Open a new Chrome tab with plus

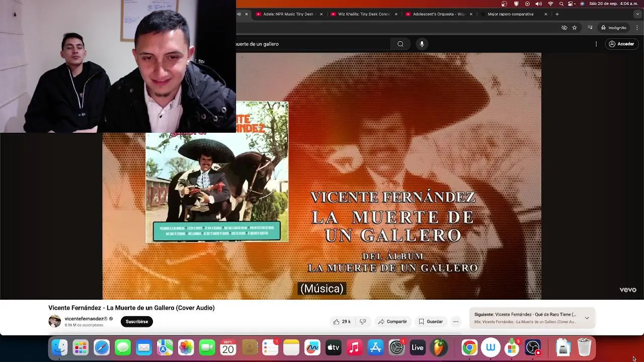tap(557, 14)
